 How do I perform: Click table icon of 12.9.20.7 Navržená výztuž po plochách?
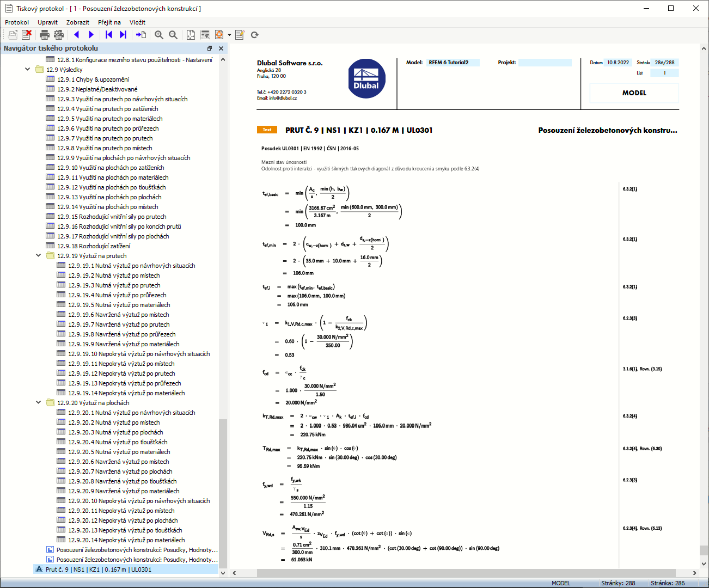coord(62,471)
